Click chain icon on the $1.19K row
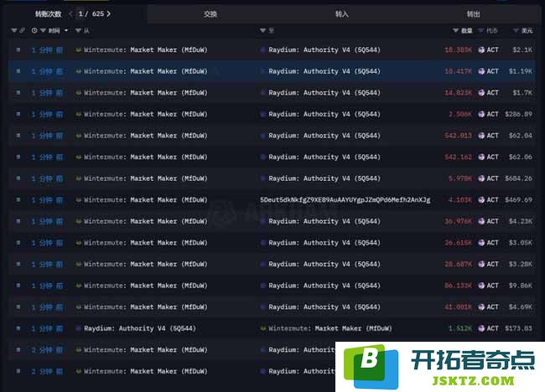 coord(18,71)
